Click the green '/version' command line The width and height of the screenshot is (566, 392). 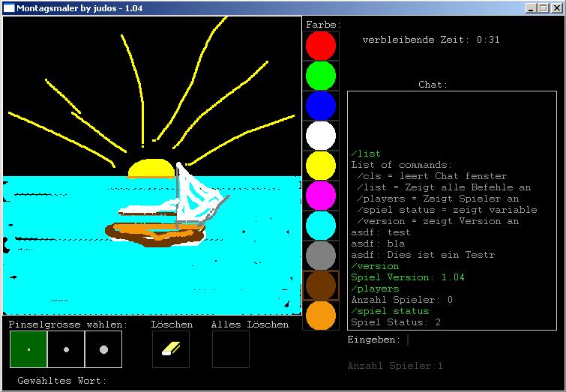tap(375, 266)
